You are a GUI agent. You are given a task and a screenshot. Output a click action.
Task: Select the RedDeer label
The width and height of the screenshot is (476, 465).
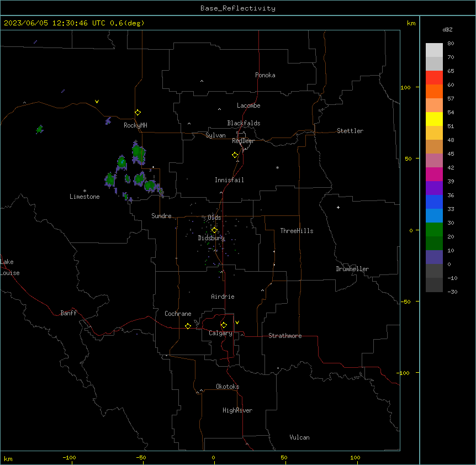pyautogui.click(x=243, y=141)
